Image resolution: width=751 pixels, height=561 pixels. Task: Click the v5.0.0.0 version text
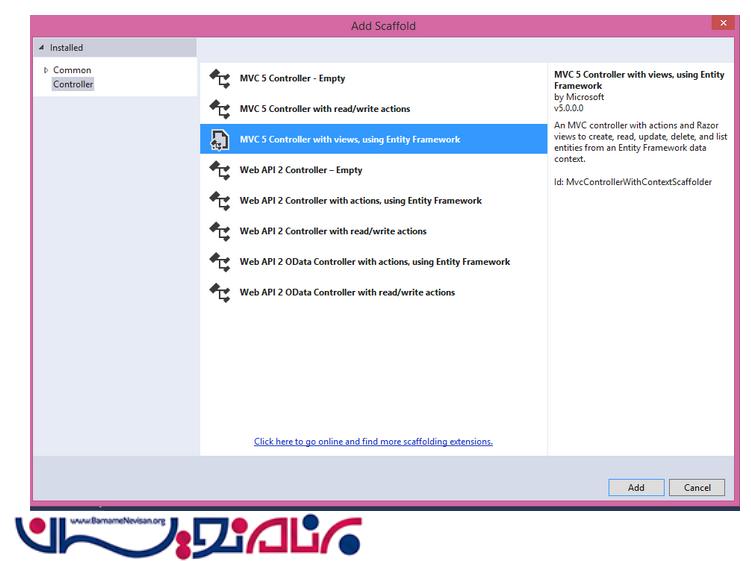[x=569, y=108]
